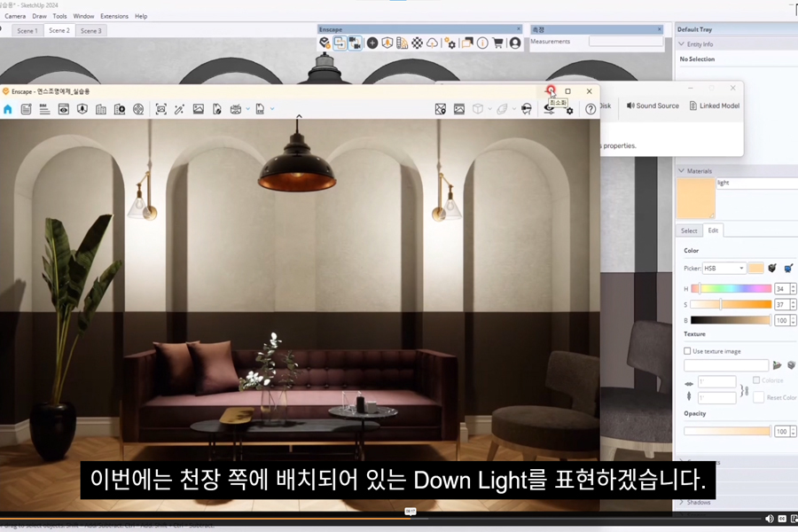Image resolution: width=798 pixels, height=532 pixels.
Task: Click the Linked Model button
Action: click(715, 106)
